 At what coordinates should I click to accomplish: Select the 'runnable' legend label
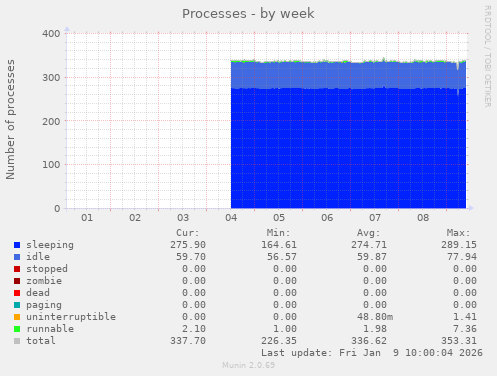pyautogui.click(x=50, y=329)
